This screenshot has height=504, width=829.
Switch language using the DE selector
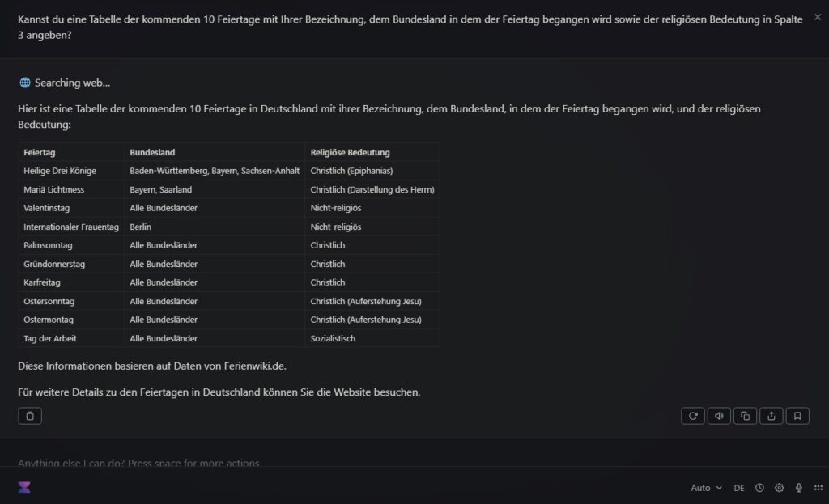pos(738,488)
